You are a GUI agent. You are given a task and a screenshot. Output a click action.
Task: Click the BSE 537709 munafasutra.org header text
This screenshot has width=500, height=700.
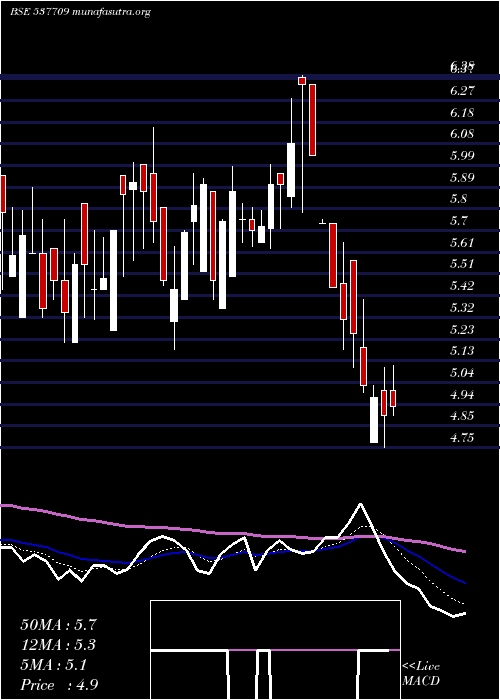[x=80, y=12]
